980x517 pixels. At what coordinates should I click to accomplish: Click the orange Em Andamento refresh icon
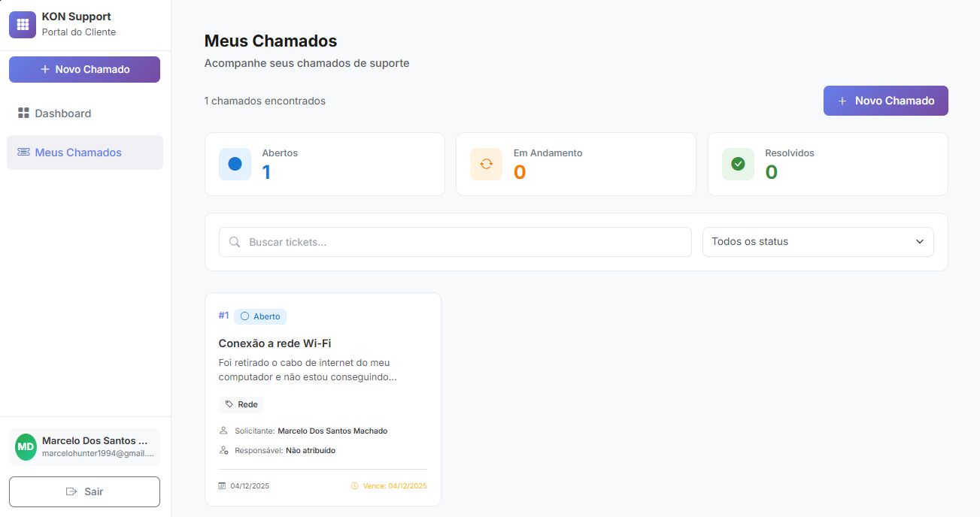(x=486, y=164)
